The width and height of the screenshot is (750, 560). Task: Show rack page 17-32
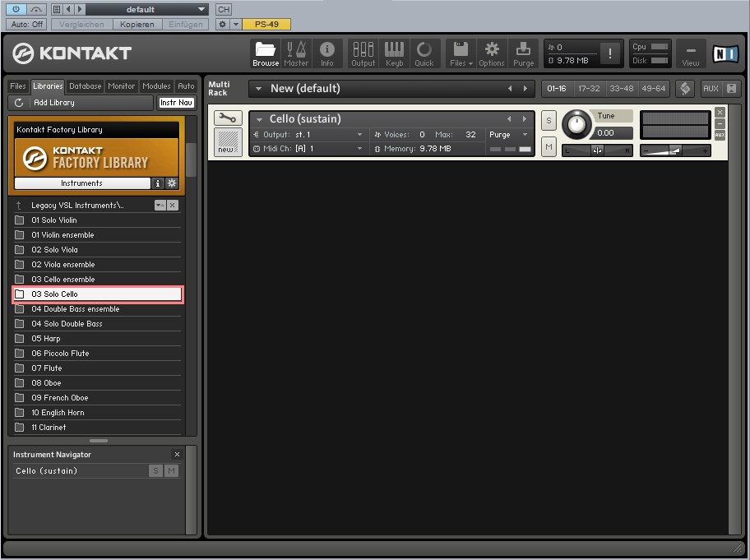[589, 89]
